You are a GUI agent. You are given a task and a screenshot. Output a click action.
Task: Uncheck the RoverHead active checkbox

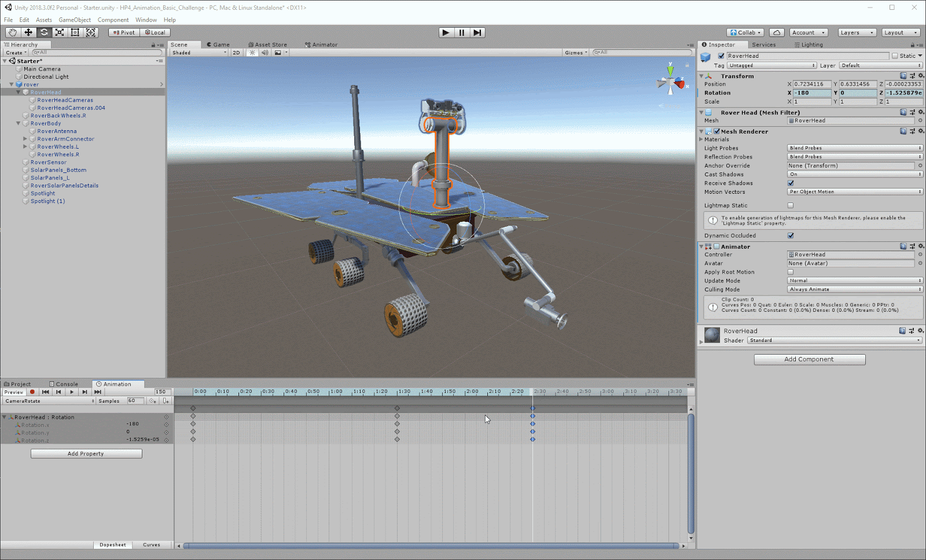pyautogui.click(x=721, y=56)
